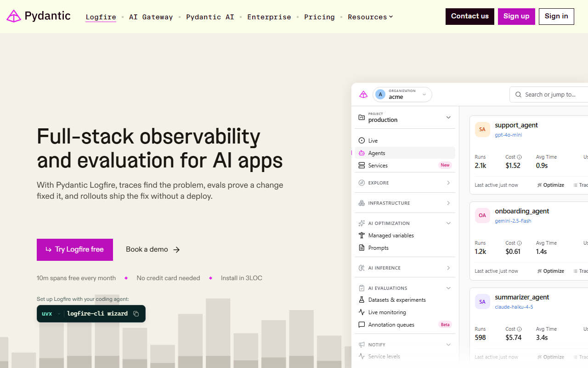Click the summarizer_agent SA avatar
This screenshot has height=368, width=588.
482,302
